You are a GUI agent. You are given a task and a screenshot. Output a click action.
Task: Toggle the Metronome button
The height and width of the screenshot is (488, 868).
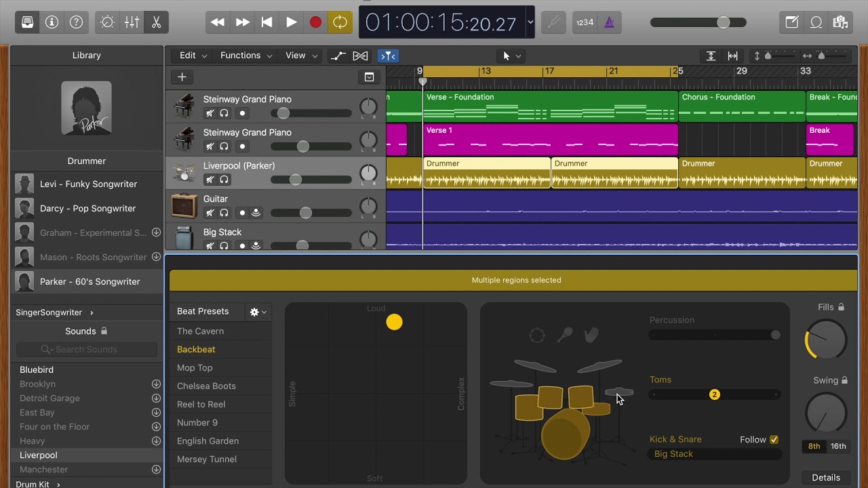(x=609, y=22)
